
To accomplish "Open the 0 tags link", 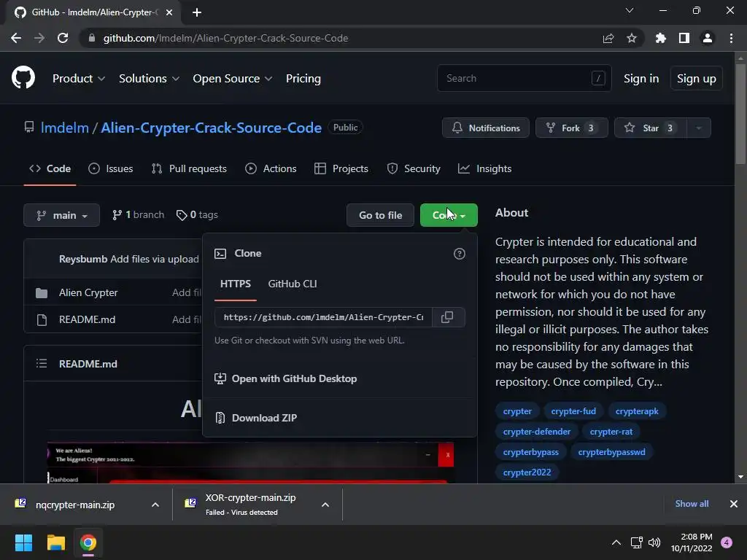I will 197,215.
